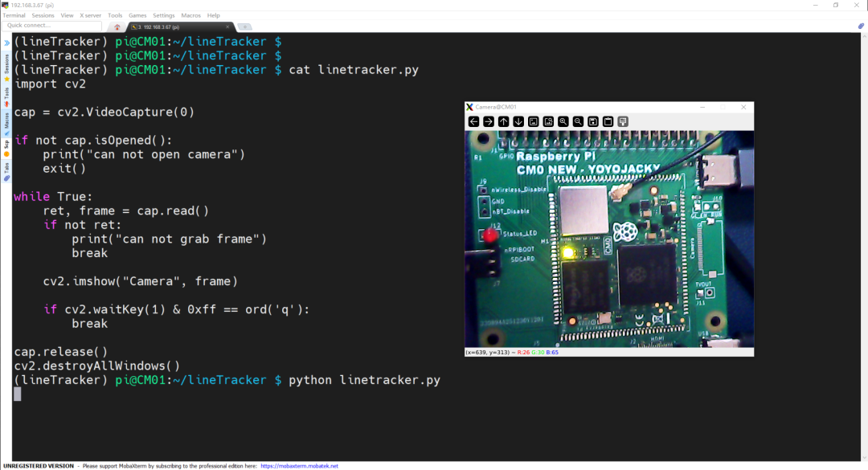Open the View menu
868x470 pixels.
tap(67, 15)
